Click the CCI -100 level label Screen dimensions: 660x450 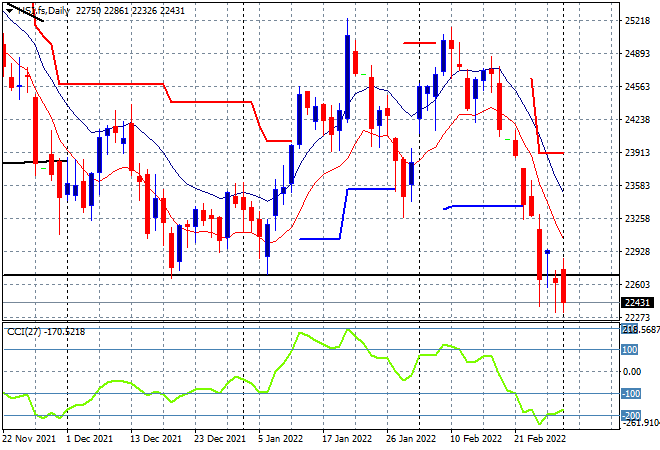[631, 394]
